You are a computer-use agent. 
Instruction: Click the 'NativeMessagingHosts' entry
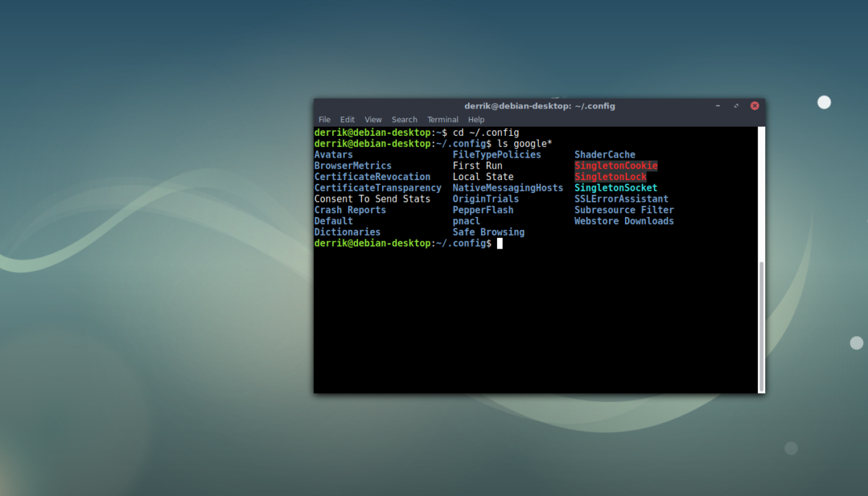pos(508,188)
